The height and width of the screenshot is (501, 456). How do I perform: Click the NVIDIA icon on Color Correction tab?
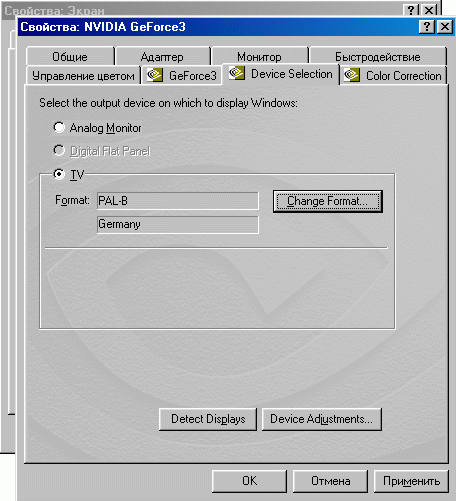tap(352, 75)
